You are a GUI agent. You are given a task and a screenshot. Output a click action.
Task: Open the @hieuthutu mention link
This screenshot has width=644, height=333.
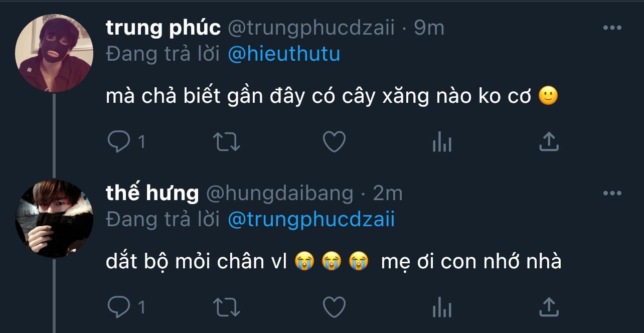pos(284,54)
